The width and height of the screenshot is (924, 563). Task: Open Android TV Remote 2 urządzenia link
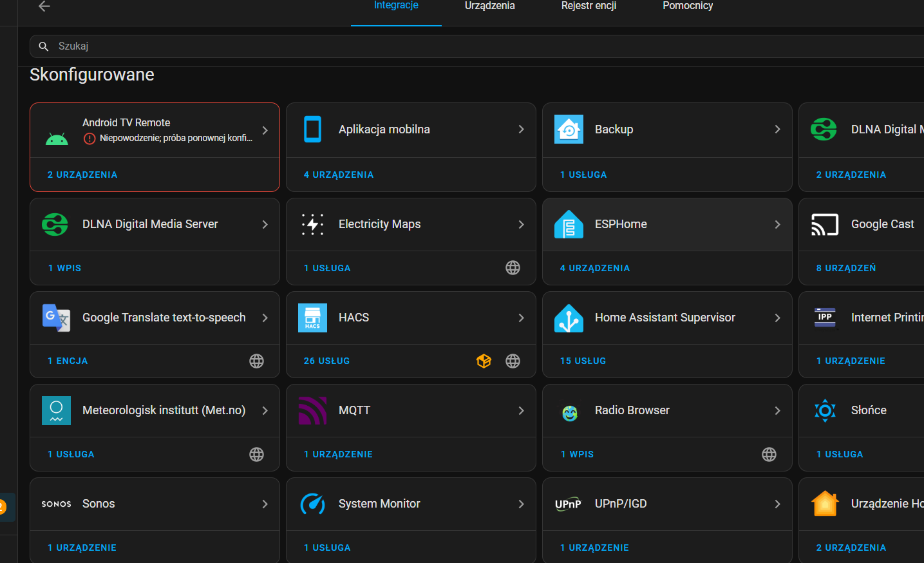pos(82,175)
